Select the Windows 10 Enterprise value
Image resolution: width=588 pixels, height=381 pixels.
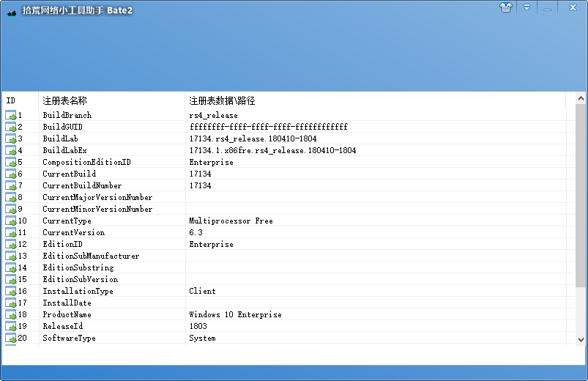click(236, 314)
